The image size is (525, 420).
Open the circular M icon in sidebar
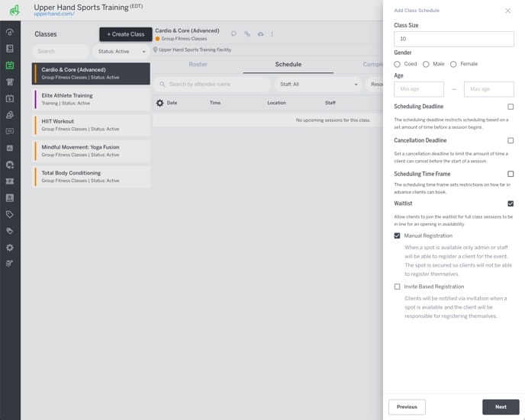tap(10, 165)
